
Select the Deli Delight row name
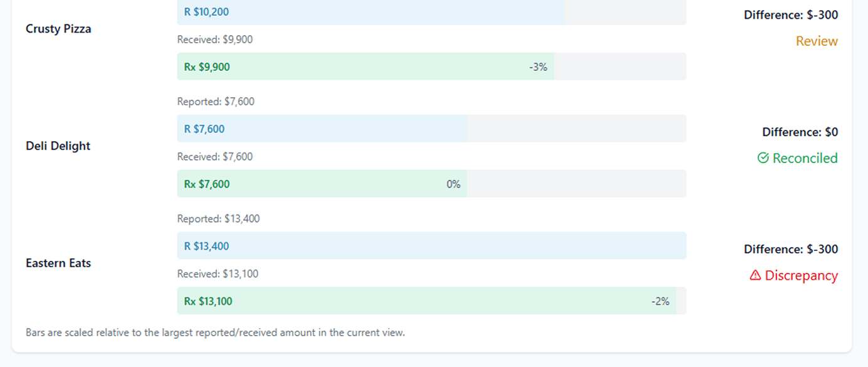(58, 146)
